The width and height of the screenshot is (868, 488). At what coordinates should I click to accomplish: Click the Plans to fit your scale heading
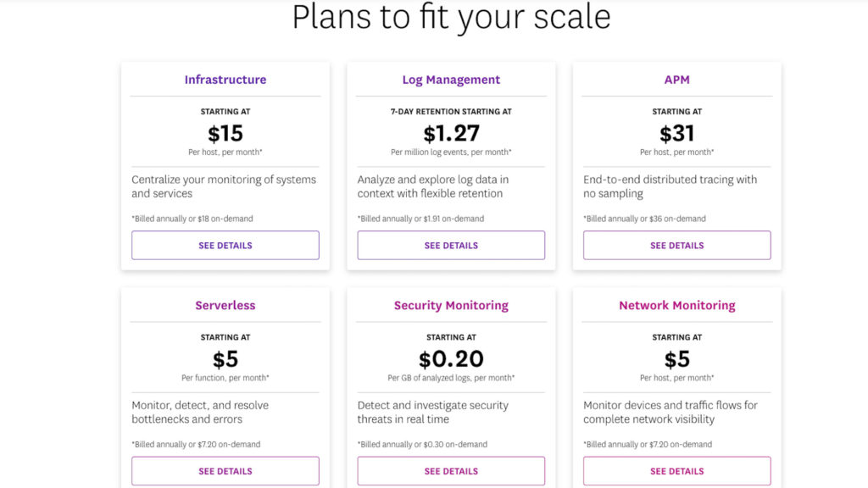[451, 17]
